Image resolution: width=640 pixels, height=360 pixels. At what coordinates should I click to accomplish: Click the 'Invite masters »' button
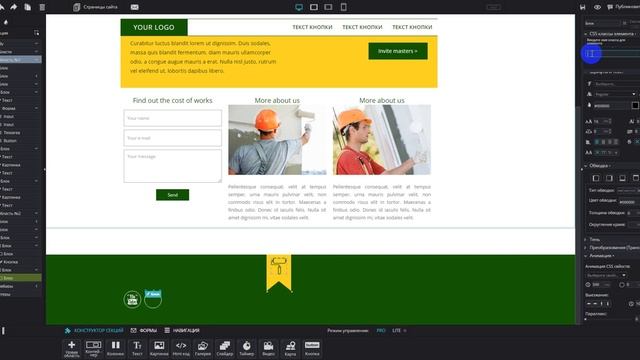point(398,51)
